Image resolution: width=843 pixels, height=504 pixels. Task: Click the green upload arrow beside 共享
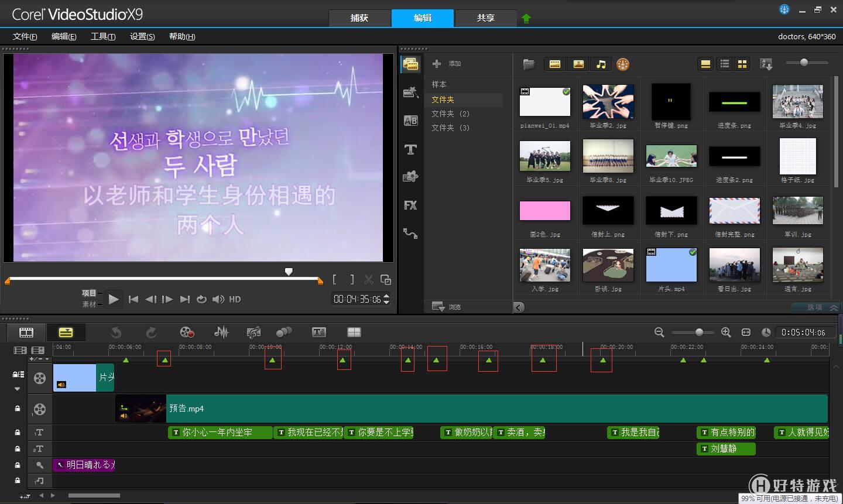point(526,18)
